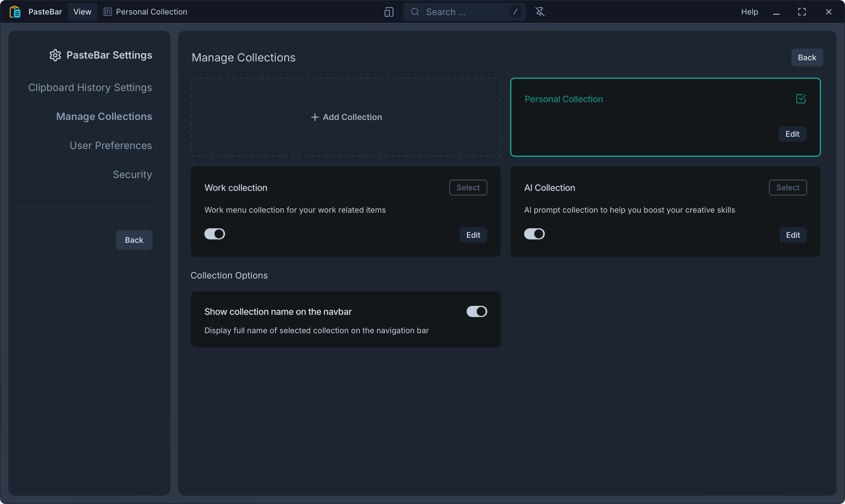Open the Manage Collections section
The width and height of the screenshot is (845, 504).
point(104,116)
